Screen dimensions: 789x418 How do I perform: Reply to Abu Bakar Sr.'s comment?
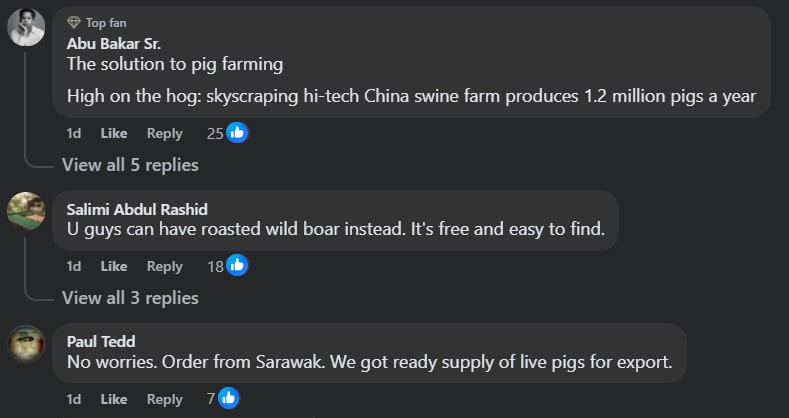click(165, 133)
